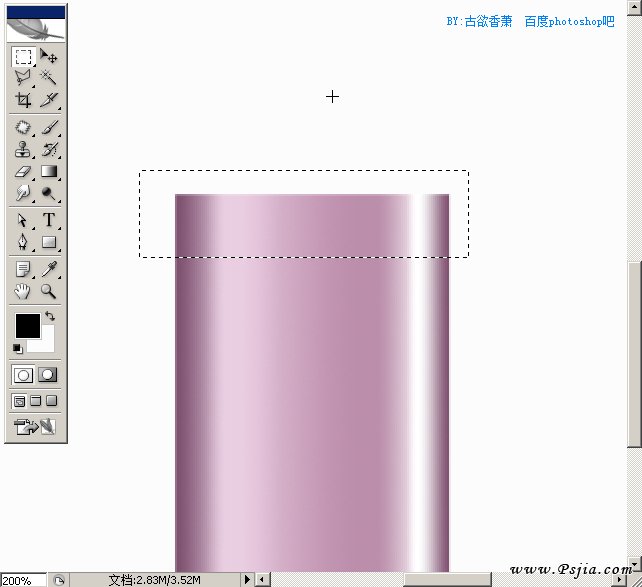Image resolution: width=642 pixels, height=587 pixels.
Task: Open the status bar info options arrow
Action: [x=247, y=580]
